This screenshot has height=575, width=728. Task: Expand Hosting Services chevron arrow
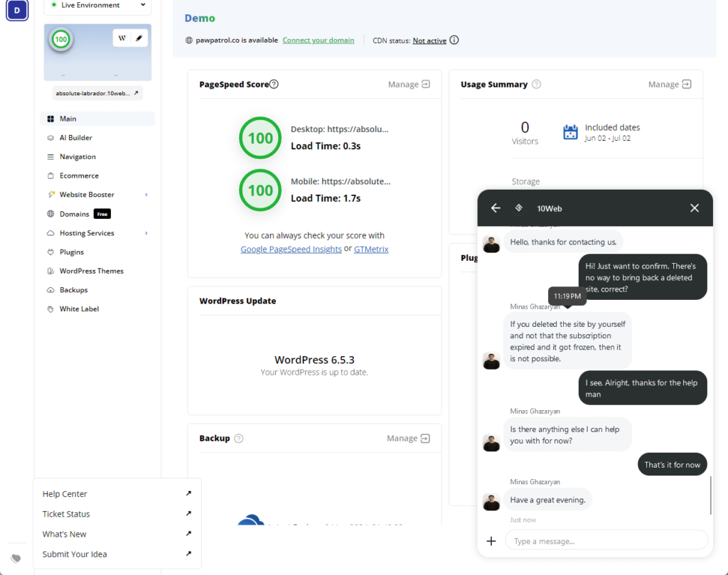146,233
